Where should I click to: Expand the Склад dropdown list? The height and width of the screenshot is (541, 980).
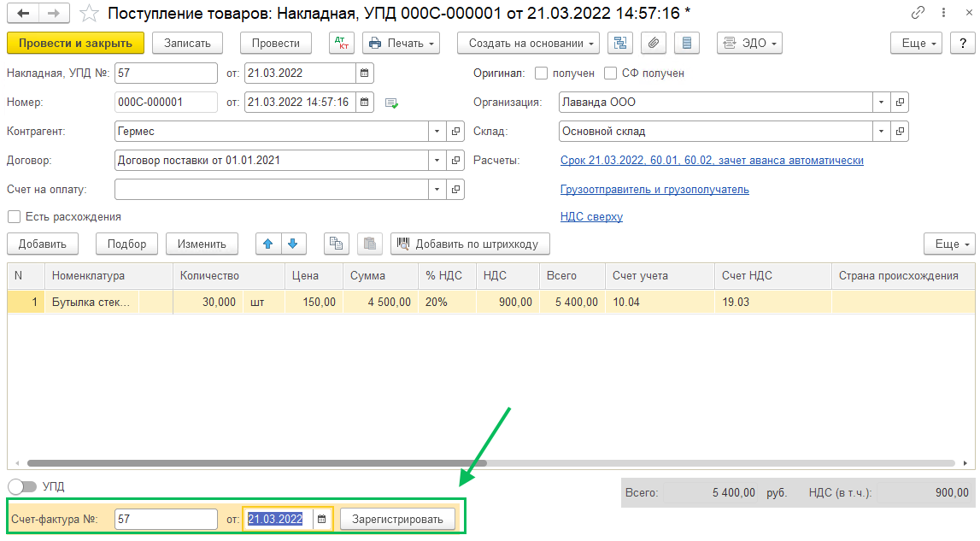click(x=881, y=132)
